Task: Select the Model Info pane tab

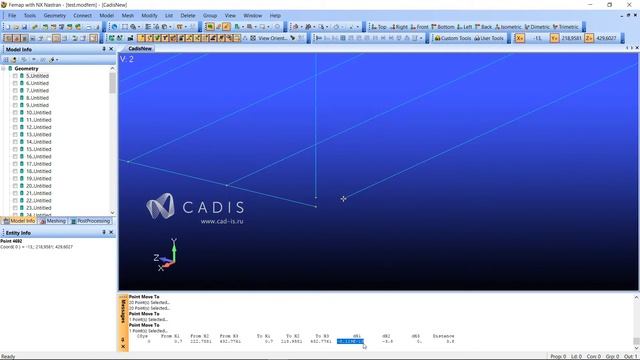Action: 19,221
